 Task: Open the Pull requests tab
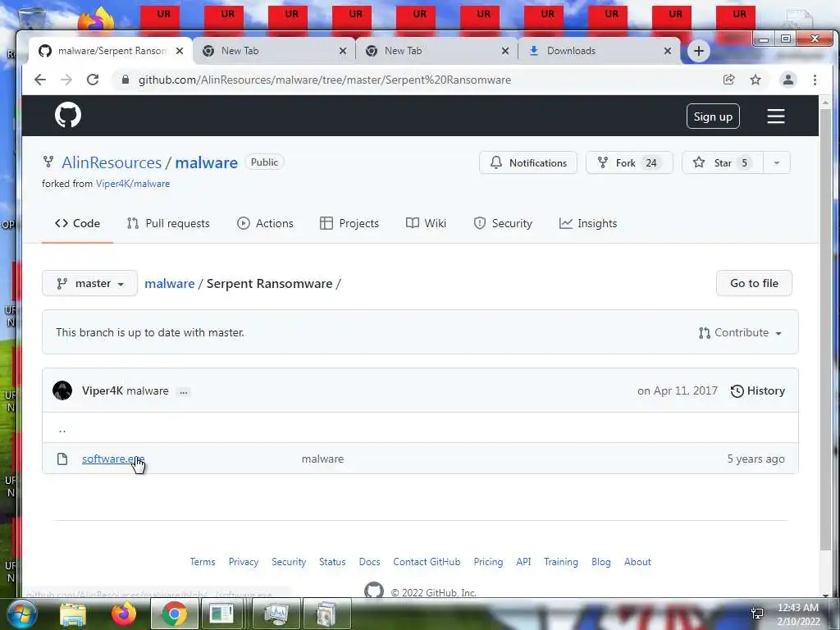[x=168, y=223]
